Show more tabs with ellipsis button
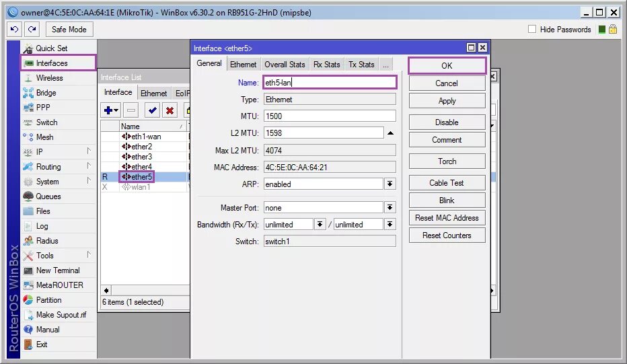This screenshot has width=627, height=364. [x=385, y=65]
